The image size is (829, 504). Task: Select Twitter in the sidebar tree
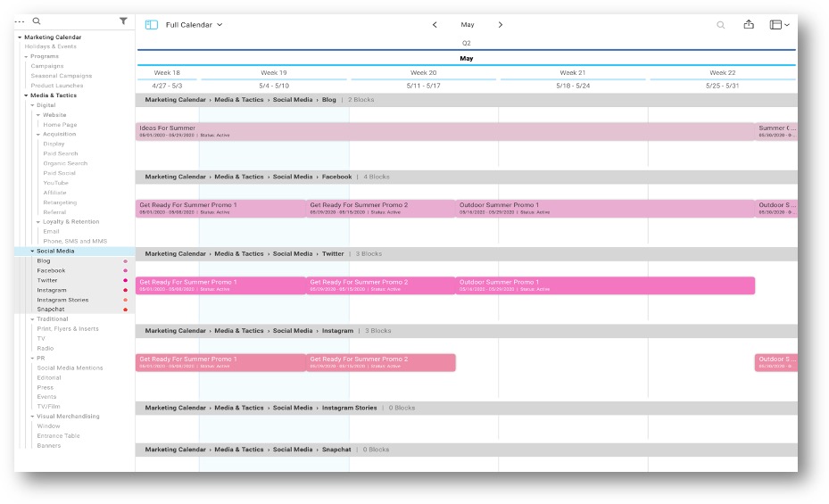pyautogui.click(x=47, y=280)
